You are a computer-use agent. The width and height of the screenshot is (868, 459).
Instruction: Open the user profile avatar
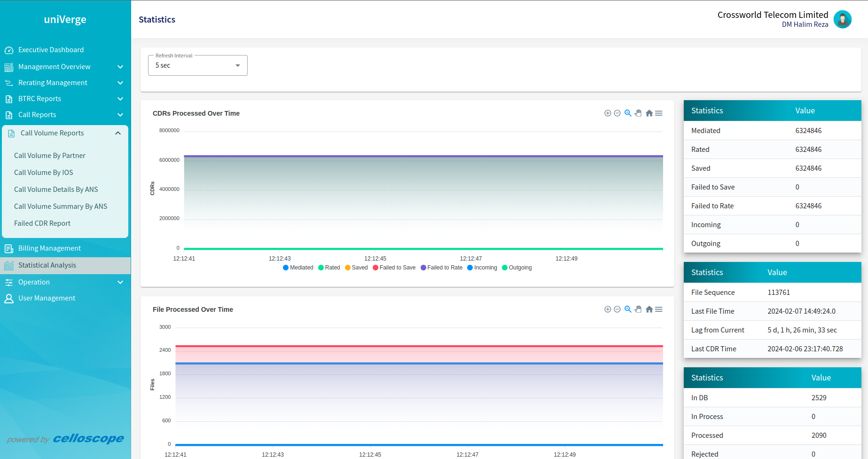point(843,19)
